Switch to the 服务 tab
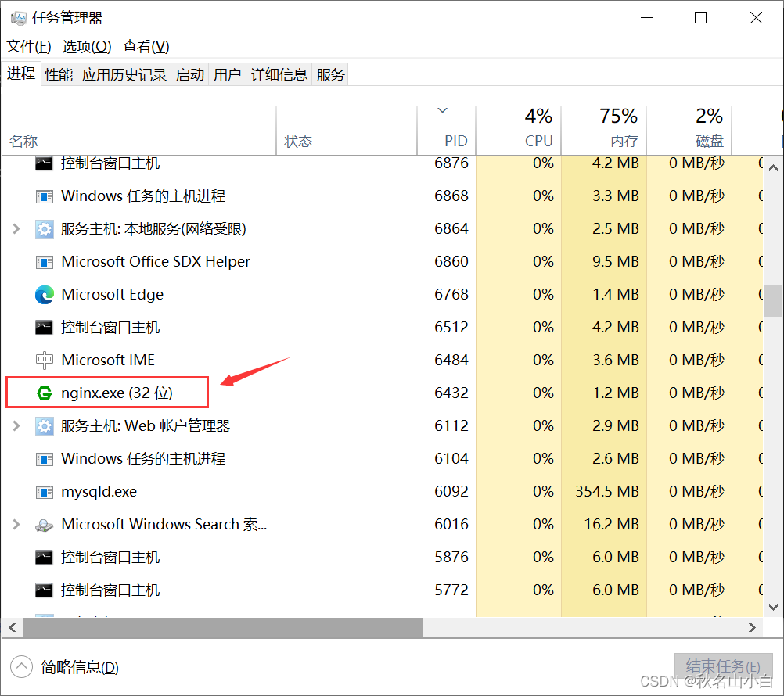The width and height of the screenshot is (784, 696). click(x=330, y=74)
